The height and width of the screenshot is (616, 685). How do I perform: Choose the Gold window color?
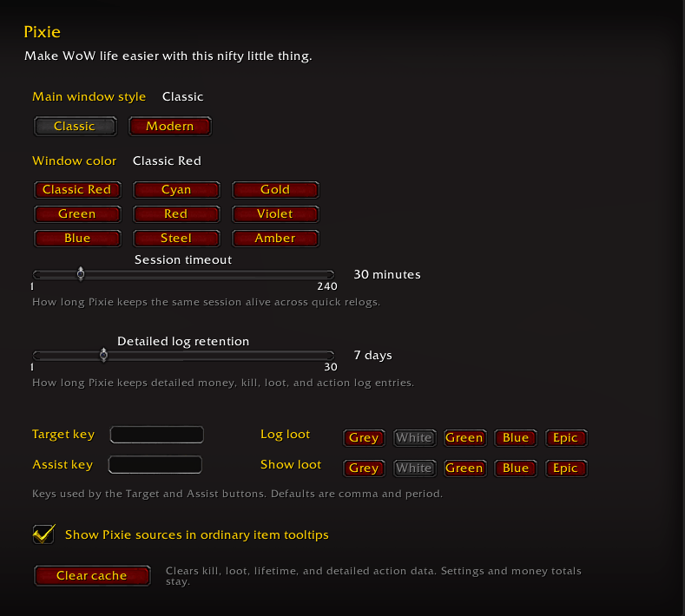[276, 189]
